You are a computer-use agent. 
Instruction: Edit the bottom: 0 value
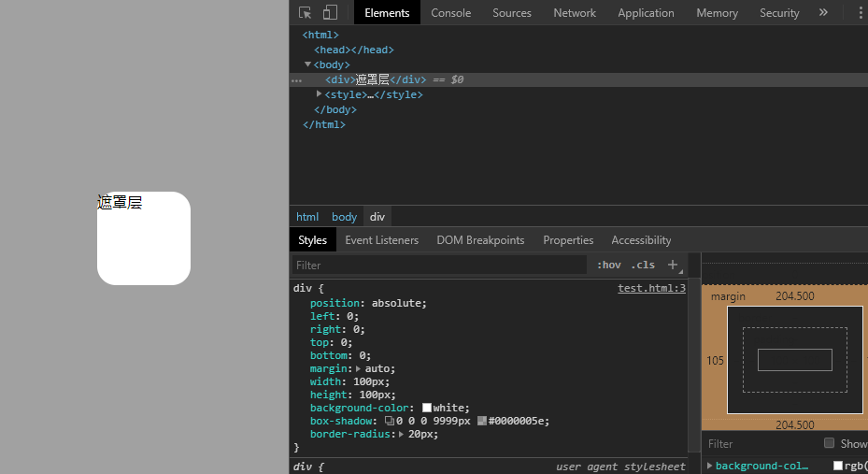362,355
